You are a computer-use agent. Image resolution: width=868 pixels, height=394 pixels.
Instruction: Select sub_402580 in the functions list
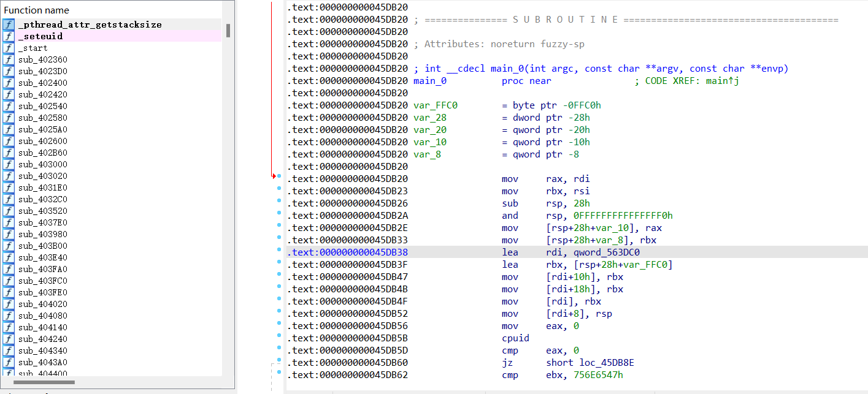42,118
